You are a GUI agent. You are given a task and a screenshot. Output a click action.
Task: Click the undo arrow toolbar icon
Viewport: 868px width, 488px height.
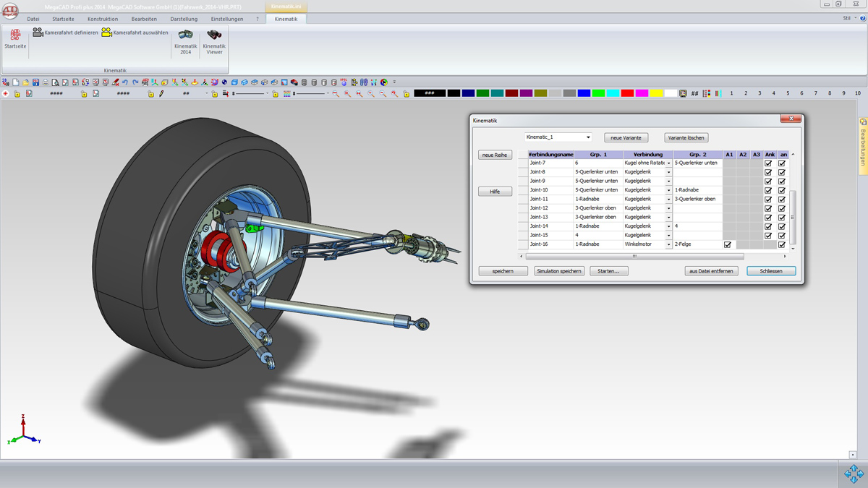125,82
